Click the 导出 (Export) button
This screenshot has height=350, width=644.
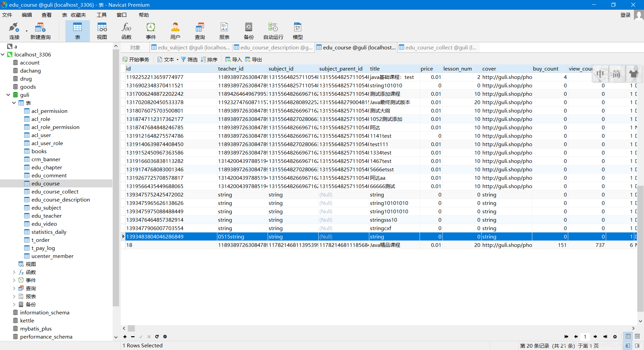point(253,59)
